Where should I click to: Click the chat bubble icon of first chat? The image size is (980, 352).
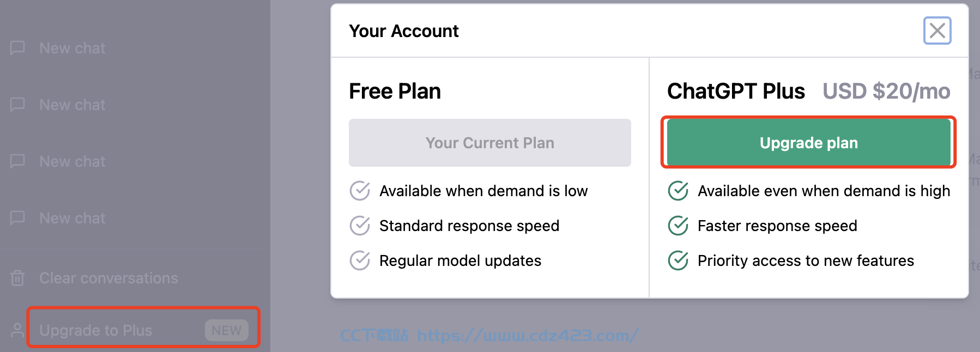pyautogui.click(x=17, y=48)
